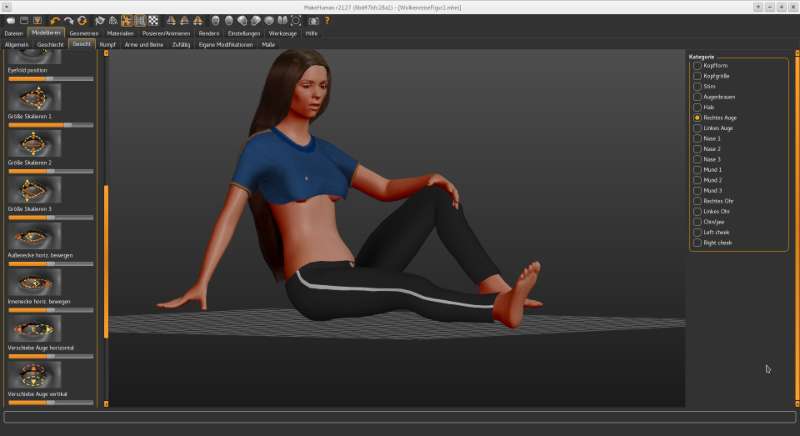Select the Kopfform category radio button
Screen dimensions: 800x436
tap(698, 65)
